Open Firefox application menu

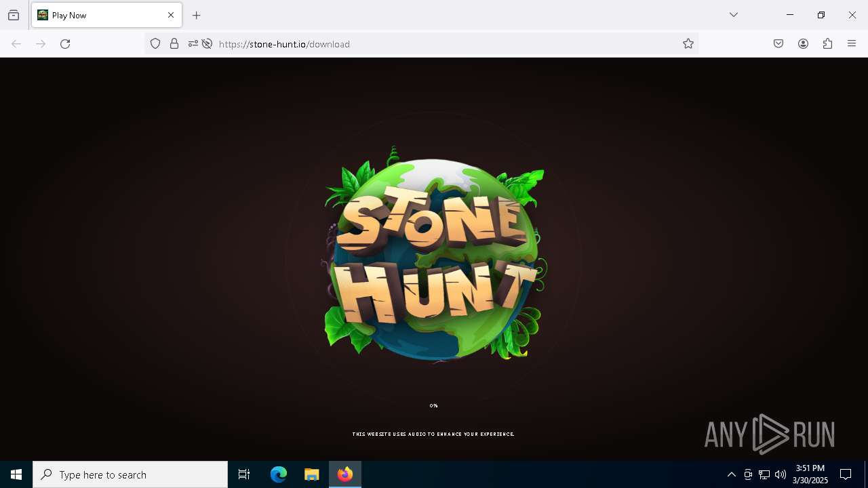pos(852,44)
